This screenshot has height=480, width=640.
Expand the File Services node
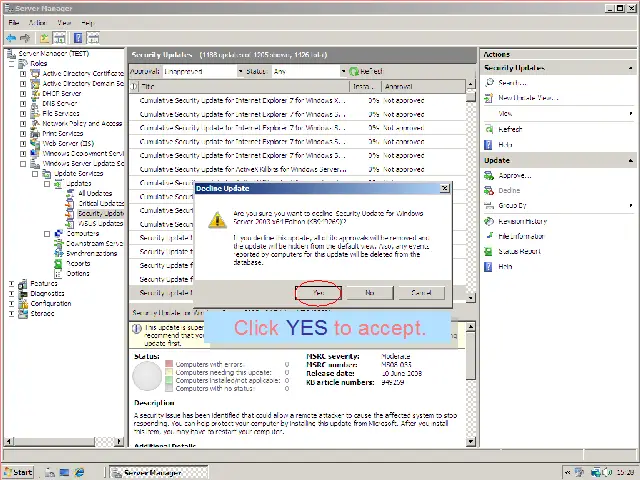(23, 113)
